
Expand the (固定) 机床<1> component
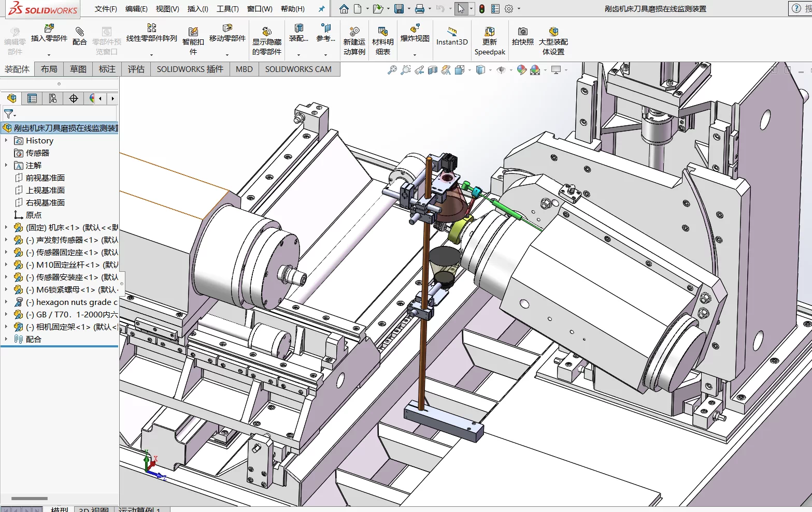pos(6,227)
